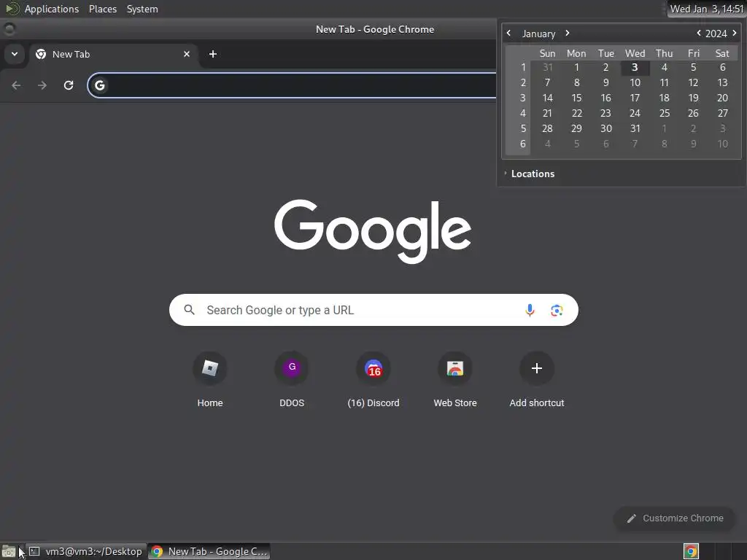Select January 24 in the calendar
This screenshot has width=747, height=560.
635,113
